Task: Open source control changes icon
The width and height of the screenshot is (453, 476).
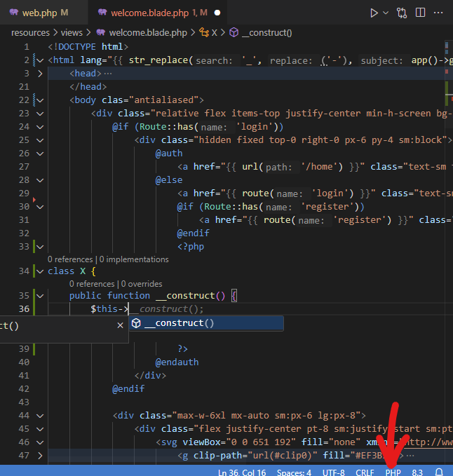Action: (402, 13)
